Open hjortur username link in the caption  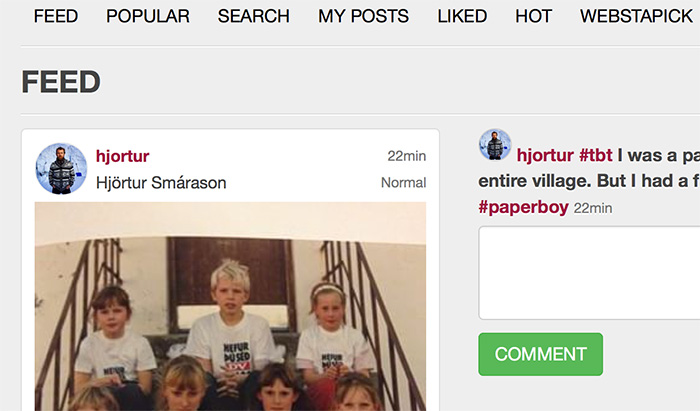(545, 155)
